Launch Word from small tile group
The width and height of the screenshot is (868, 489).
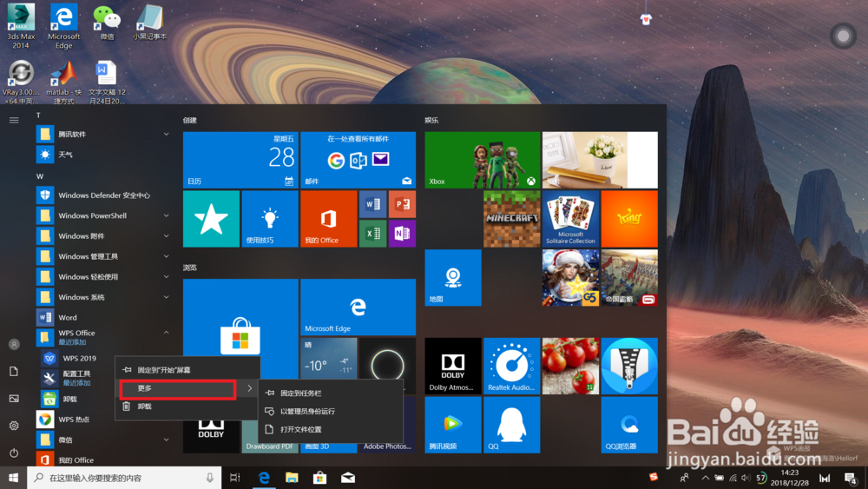coord(372,204)
